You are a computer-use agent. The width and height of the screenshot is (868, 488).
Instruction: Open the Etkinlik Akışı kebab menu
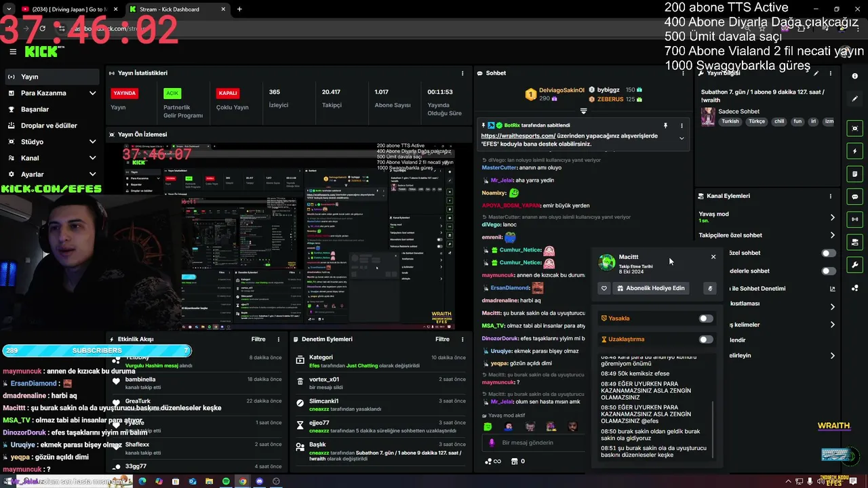pyautogui.click(x=278, y=339)
